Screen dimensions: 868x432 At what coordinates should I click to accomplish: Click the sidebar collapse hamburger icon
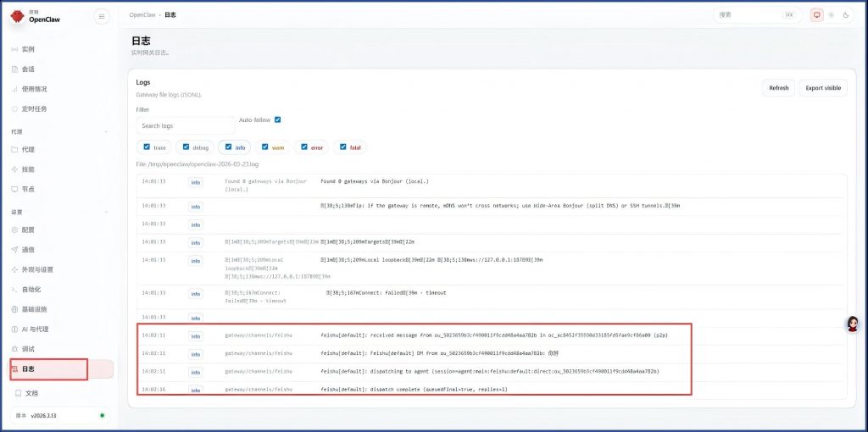tap(102, 15)
